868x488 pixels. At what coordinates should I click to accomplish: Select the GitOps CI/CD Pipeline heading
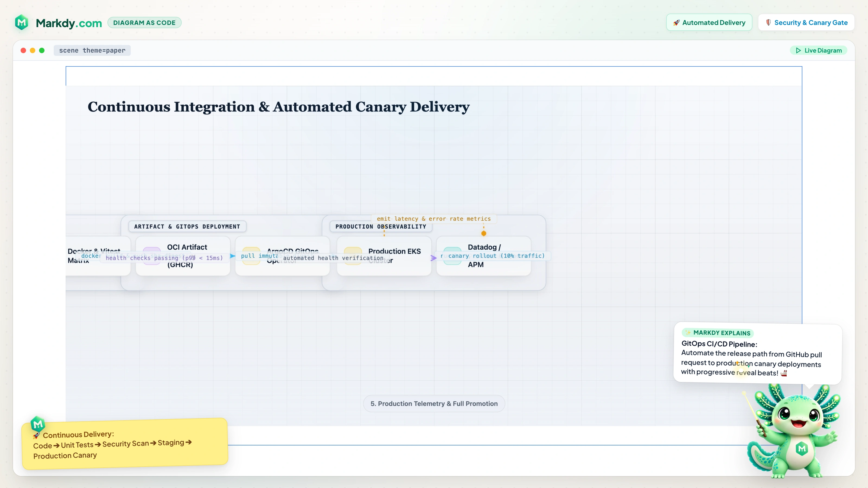tap(719, 344)
